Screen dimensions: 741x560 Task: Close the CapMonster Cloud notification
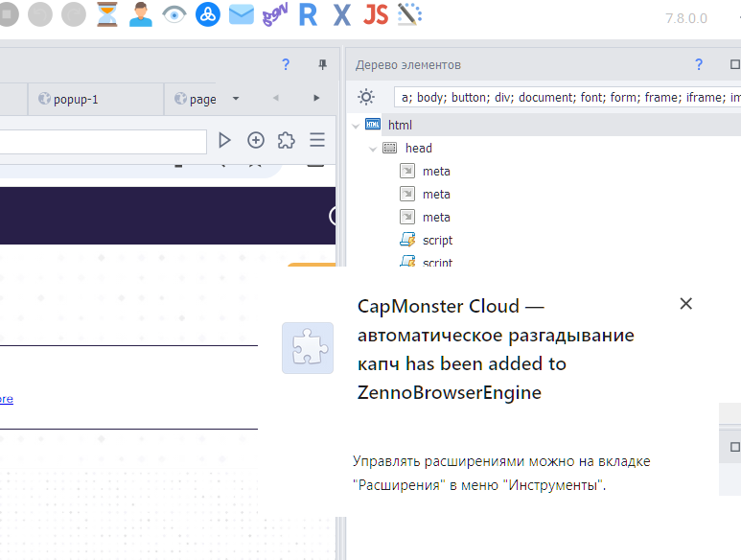click(685, 304)
